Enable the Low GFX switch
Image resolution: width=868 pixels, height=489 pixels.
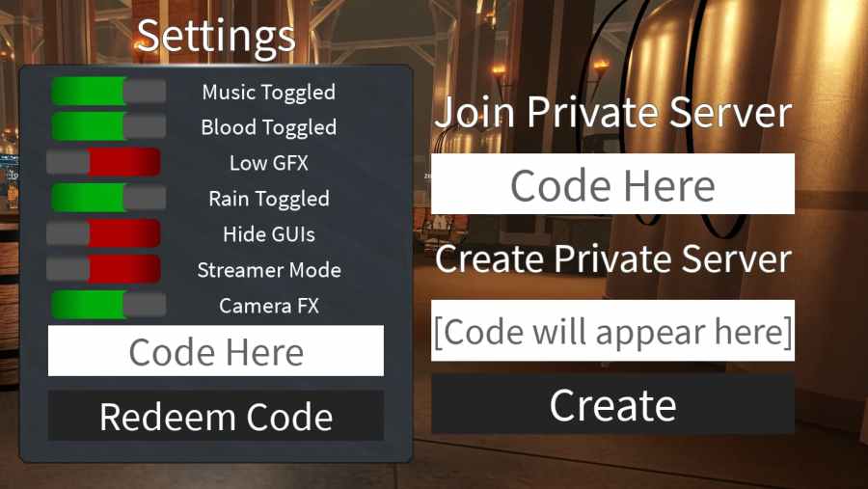click(x=103, y=162)
